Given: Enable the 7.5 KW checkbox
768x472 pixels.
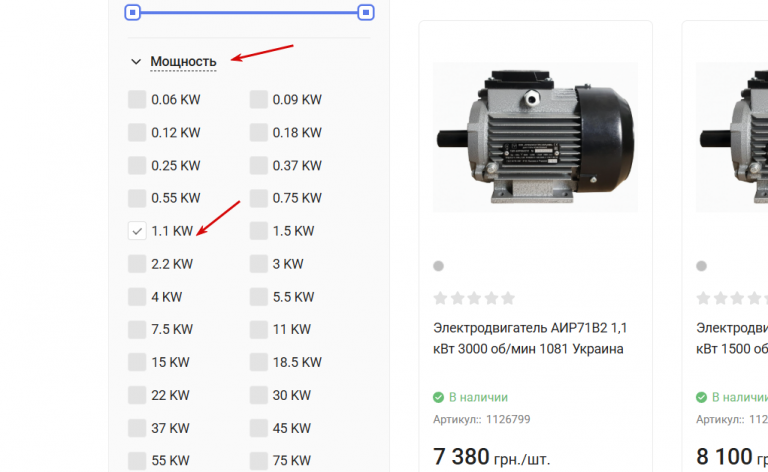Looking at the screenshot, I should click(x=137, y=329).
